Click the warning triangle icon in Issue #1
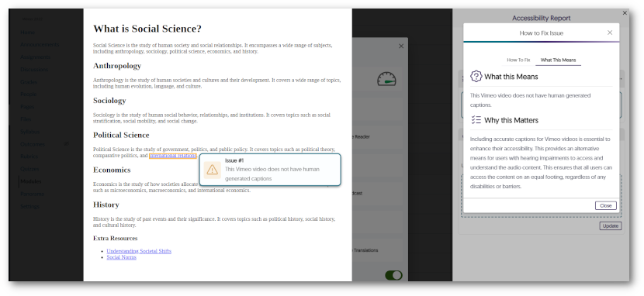Viewport: 644px width, 296px height. click(213, 170)
